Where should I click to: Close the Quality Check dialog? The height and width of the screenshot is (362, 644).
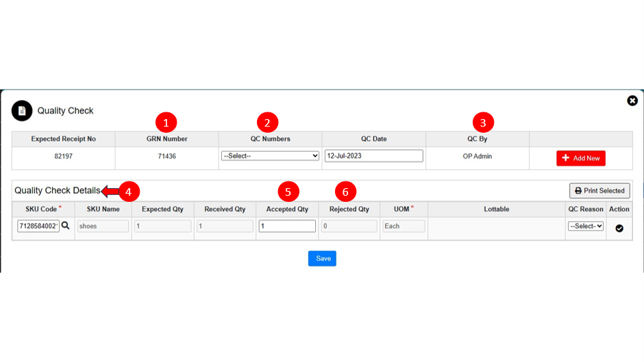pos(632,101)
